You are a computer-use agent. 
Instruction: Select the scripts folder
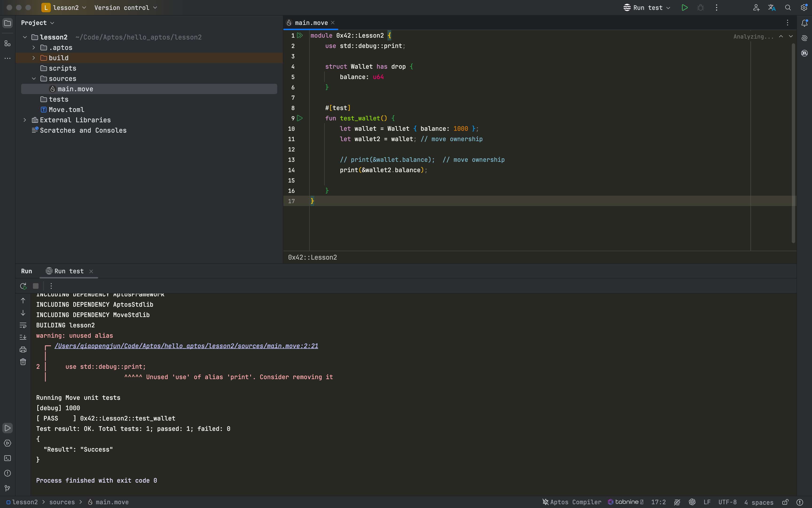(58, 68)
